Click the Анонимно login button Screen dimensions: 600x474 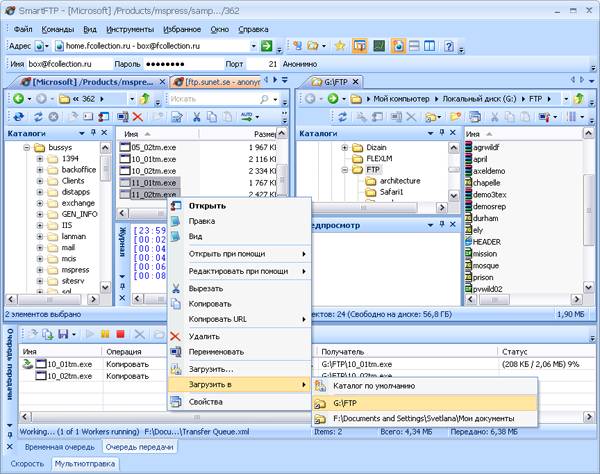click(x=300, y=64)
